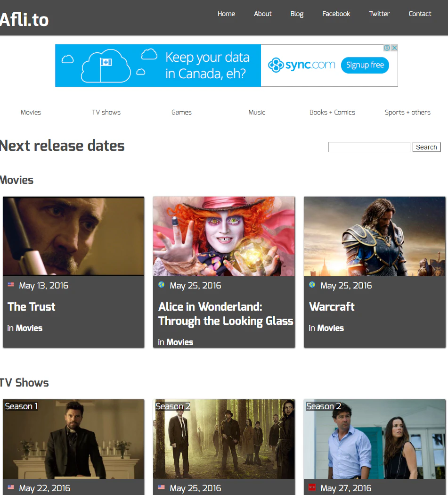Open the Home nav link

pos(226,14)
